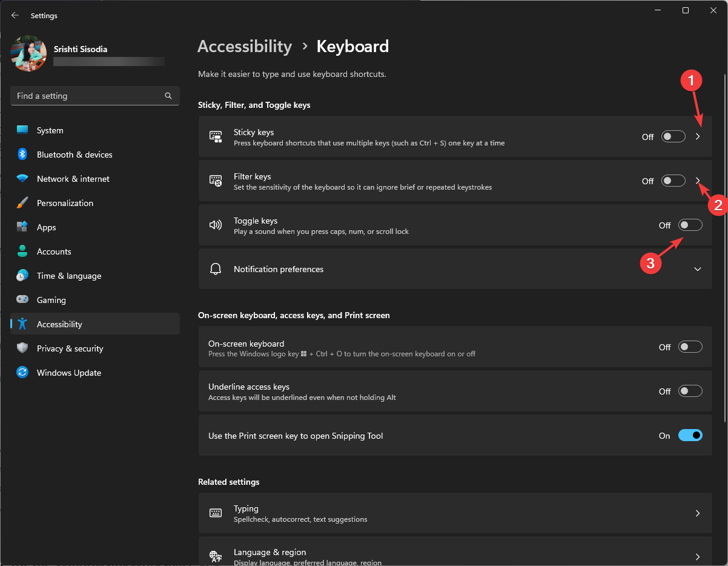Open Filter keys details arrow

698,181
